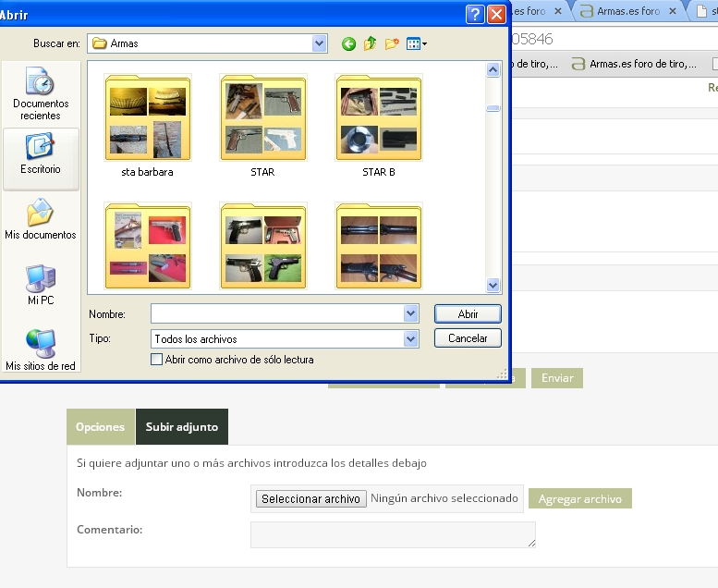
Task: Open Documentos recientes in places bar
Action: pos(41,93)
